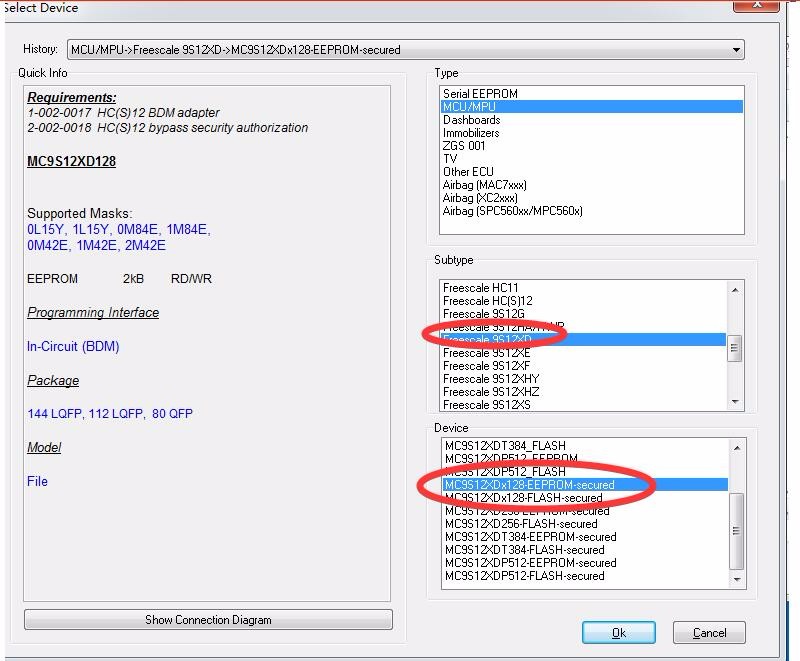Click In-Circuit (BDM) text

pyautogui.click(x=73, y=346)
